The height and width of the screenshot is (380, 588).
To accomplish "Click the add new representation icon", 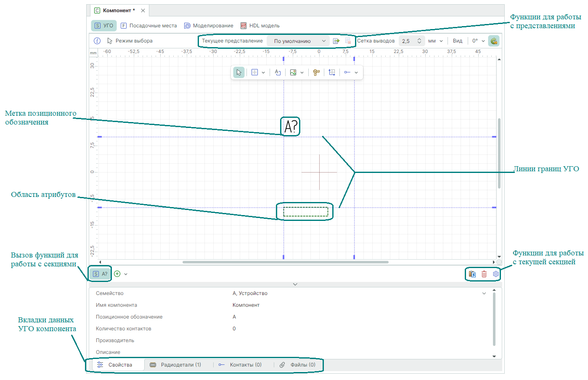I will [x=336, y=41].
